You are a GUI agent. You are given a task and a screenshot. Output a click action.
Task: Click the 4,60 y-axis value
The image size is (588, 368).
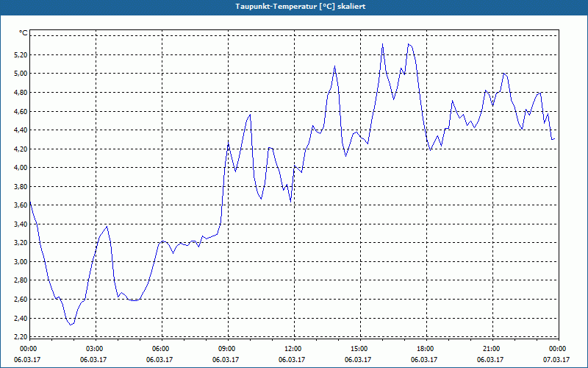21,111
